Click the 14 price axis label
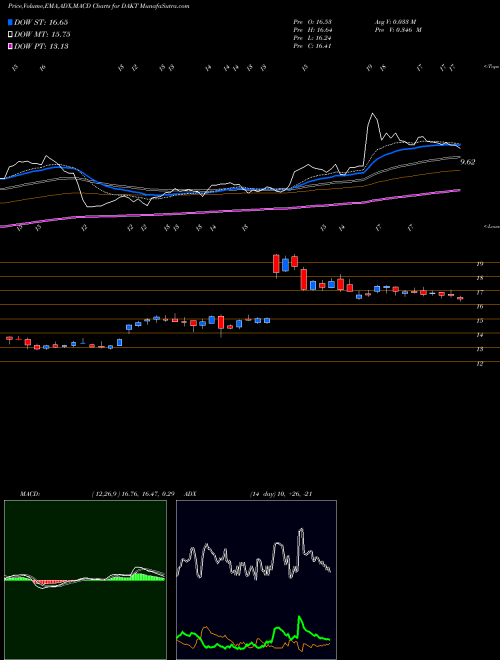The width and height of the screenshot is (500, 660). (479, 335)
